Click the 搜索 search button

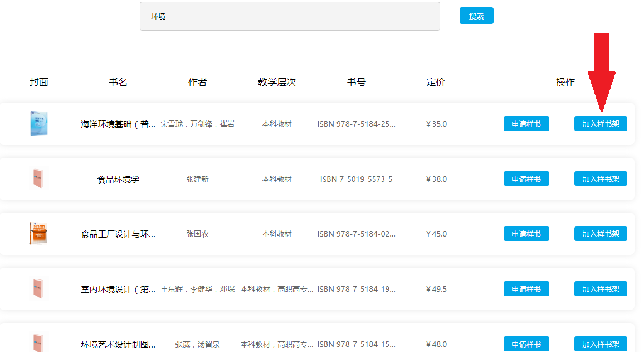(476, 16)
